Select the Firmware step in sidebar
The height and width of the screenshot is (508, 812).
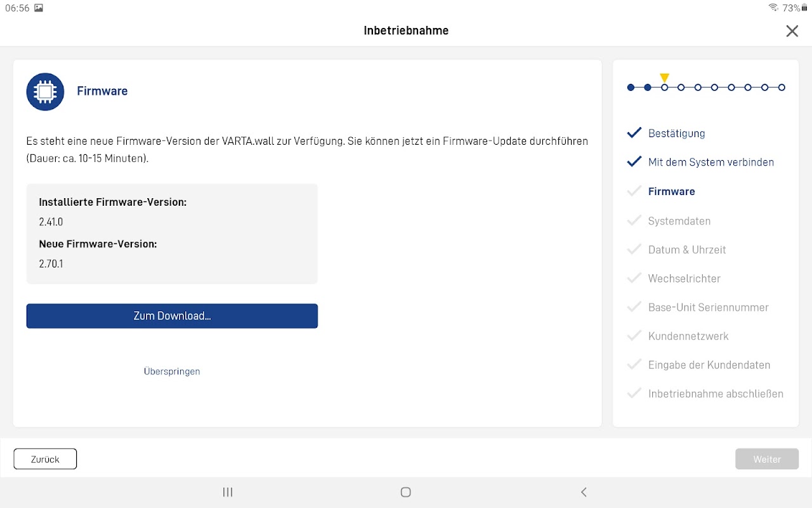click(671, 191)
